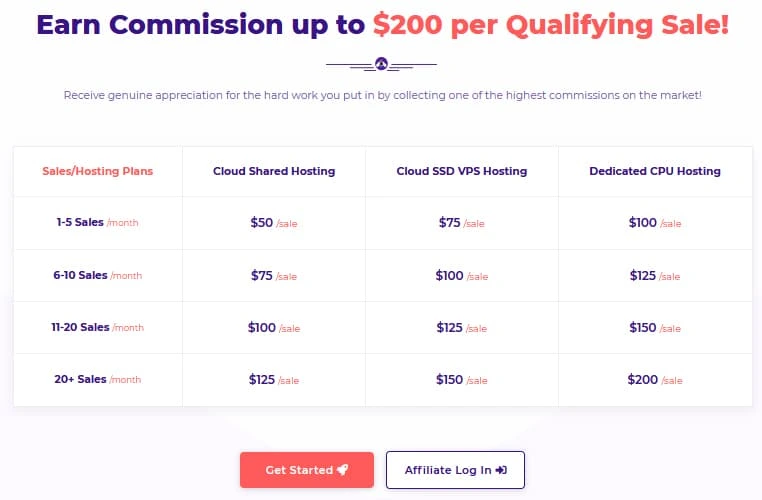
Task: Click the 11-20 Sales /month row label
Action: [x=98, y=327]
